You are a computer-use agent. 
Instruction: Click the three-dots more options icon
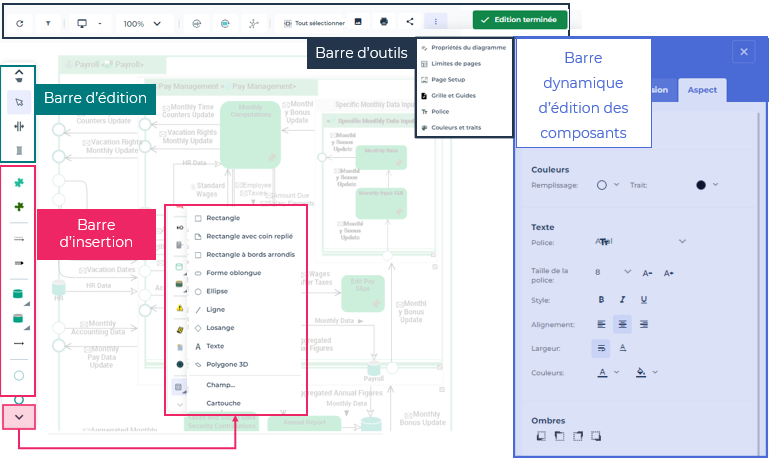point(435,21)
